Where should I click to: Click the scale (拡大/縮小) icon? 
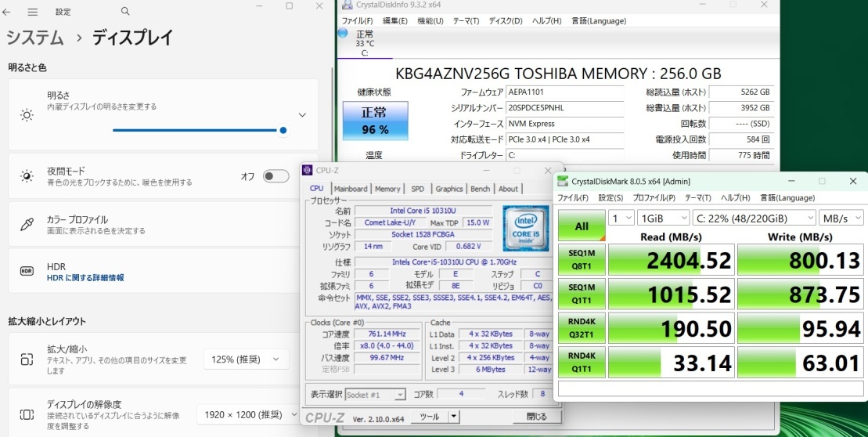27,359
